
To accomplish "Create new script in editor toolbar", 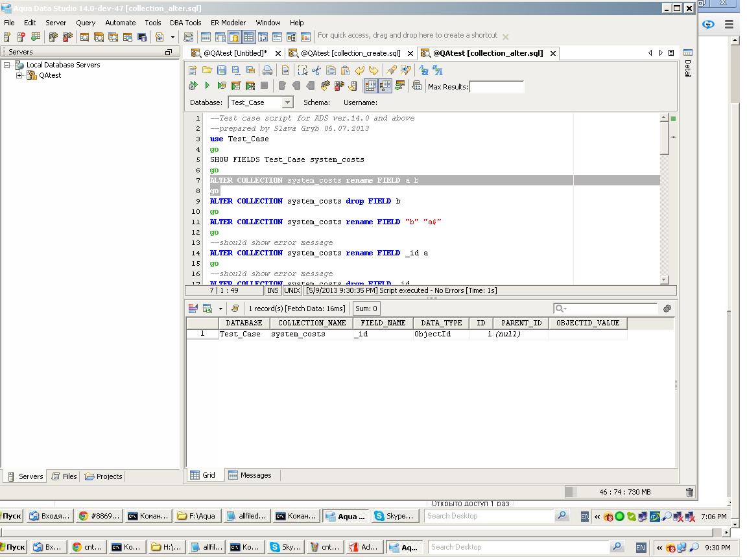I will (193, 71).
